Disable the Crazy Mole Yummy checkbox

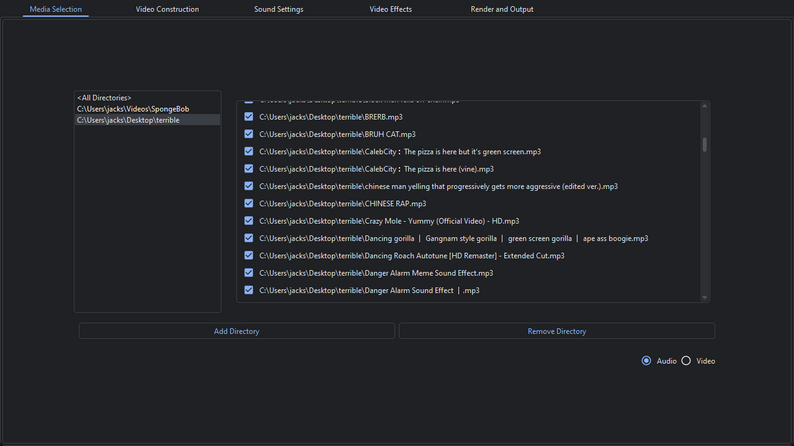coord(249,221)
